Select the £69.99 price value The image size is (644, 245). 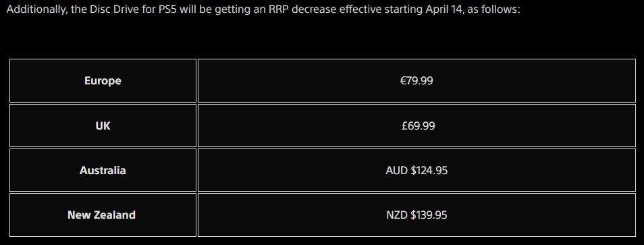[418, 126]
